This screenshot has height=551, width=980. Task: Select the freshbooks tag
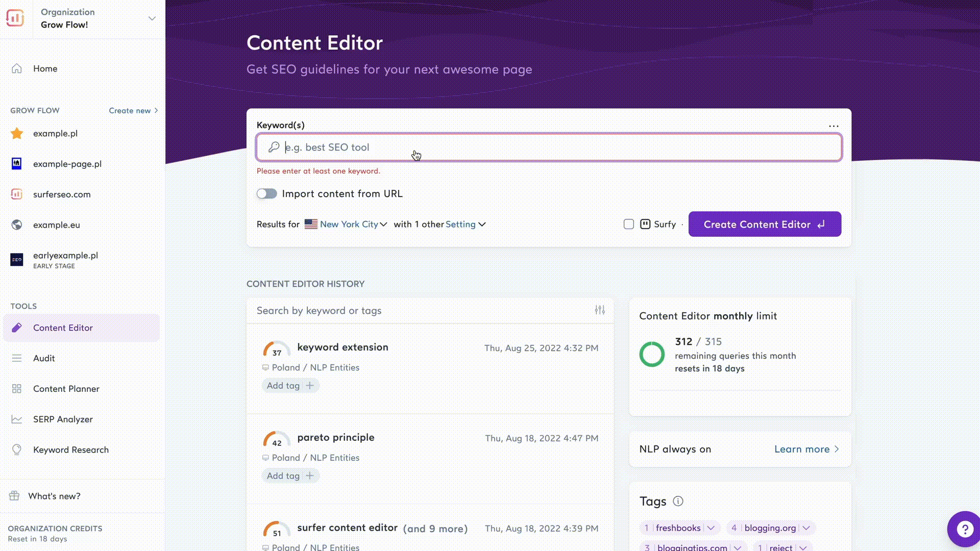678,528
